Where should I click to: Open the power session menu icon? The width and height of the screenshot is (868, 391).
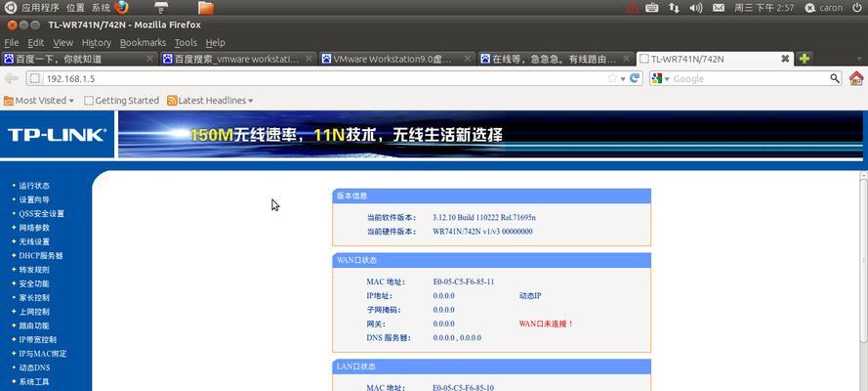pos(855,8)
